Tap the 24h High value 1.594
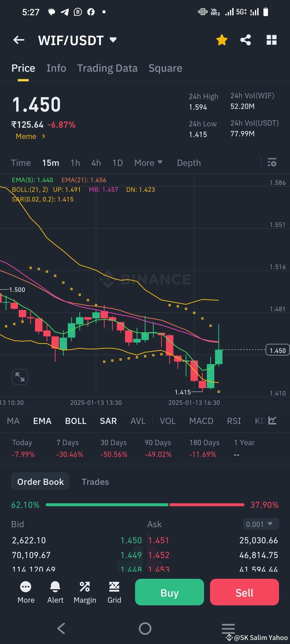The width and height of the screenshot is (290, 644). click(198, 107)
